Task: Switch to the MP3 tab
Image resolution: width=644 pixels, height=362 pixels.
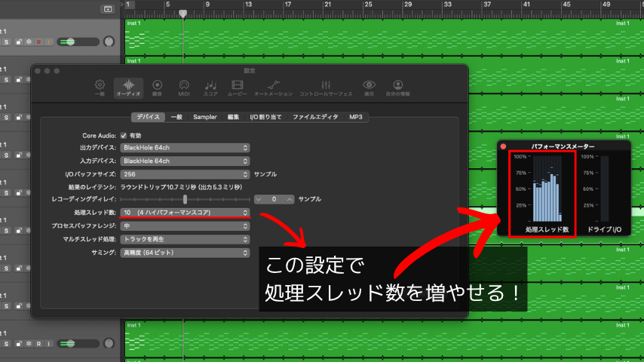Action: [x=355, y=117]
